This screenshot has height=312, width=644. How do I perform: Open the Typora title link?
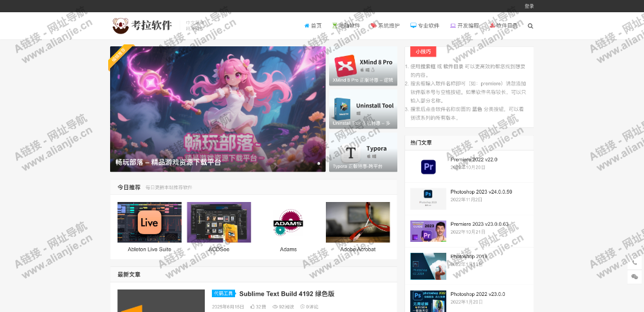(376, 148)
